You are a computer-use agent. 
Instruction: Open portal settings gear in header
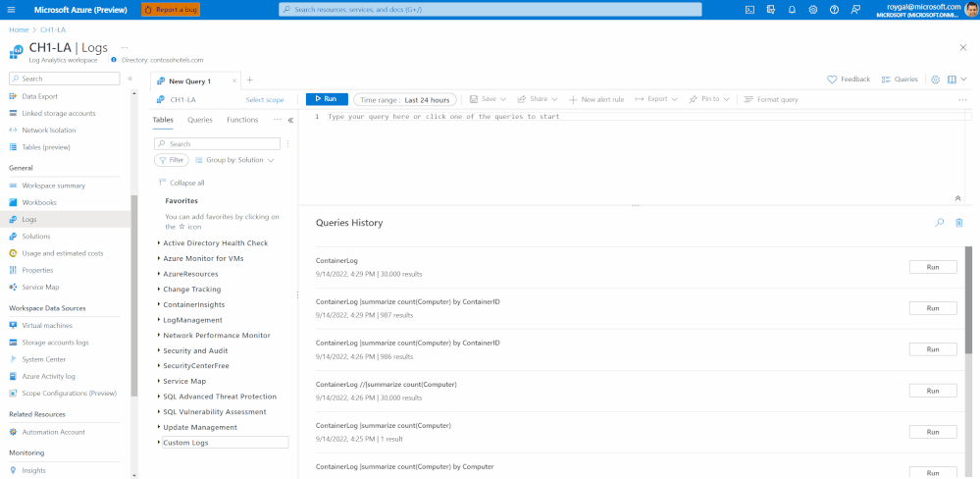[812, 10]
